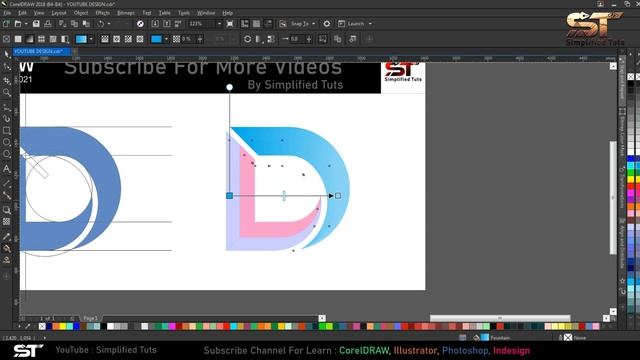This screenshot has height=360, width=640.
Task: Open the Layout menu
Action: [59, 13]
